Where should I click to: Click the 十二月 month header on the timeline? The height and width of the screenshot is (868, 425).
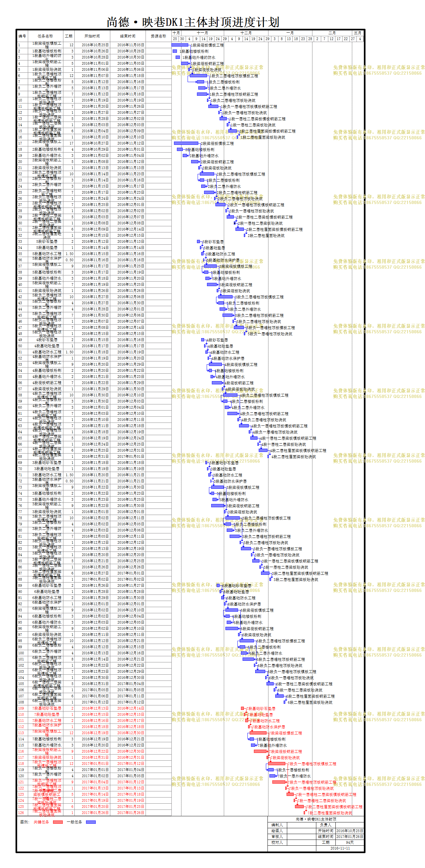[246, 33]
